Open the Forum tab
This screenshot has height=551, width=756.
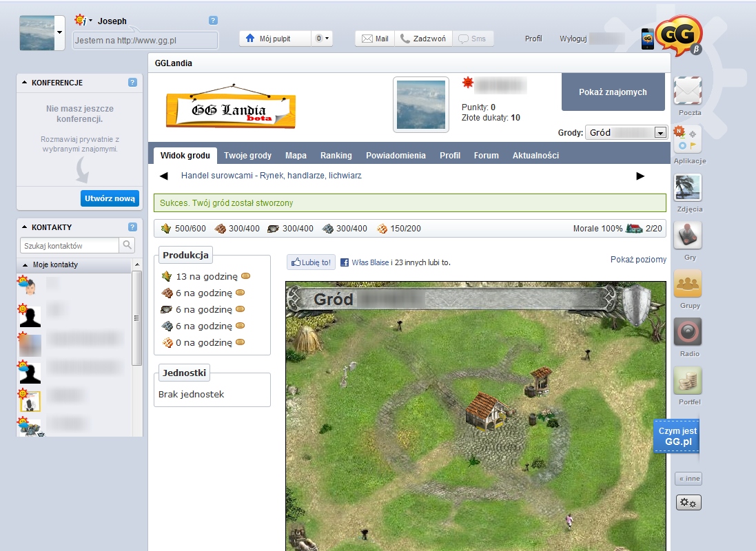(486, 155)
